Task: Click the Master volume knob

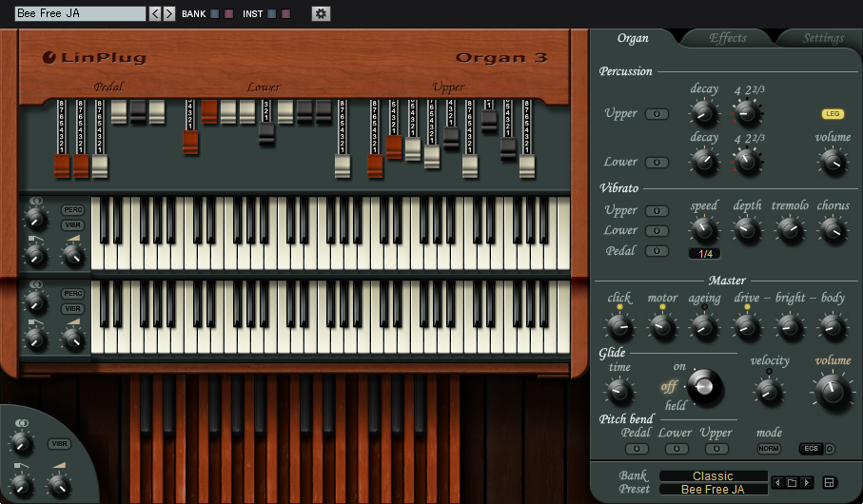Action: pos(833,391)
